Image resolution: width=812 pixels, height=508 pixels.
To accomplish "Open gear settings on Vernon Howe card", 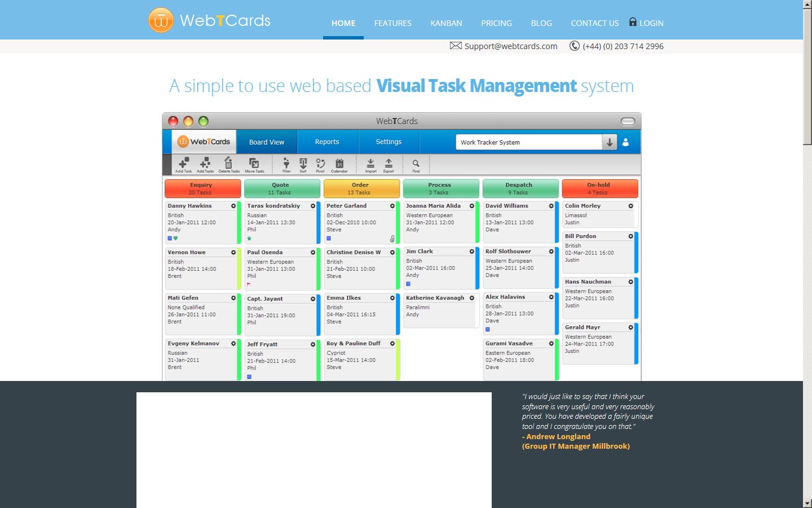I will 233,252.
